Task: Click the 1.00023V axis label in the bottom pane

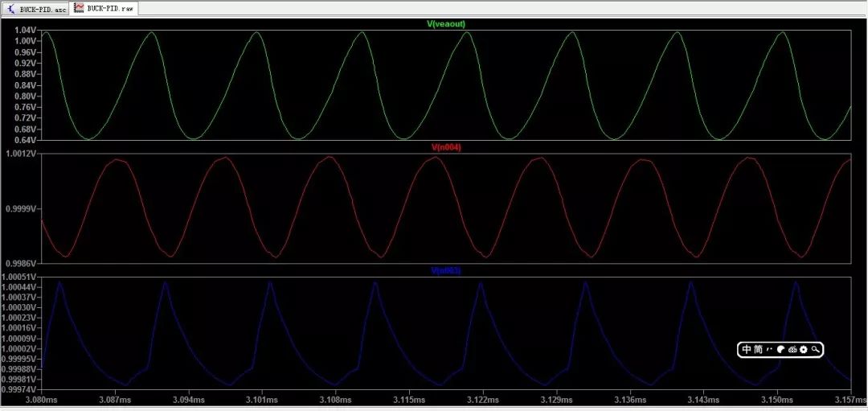Action: [x=20, y=318]
